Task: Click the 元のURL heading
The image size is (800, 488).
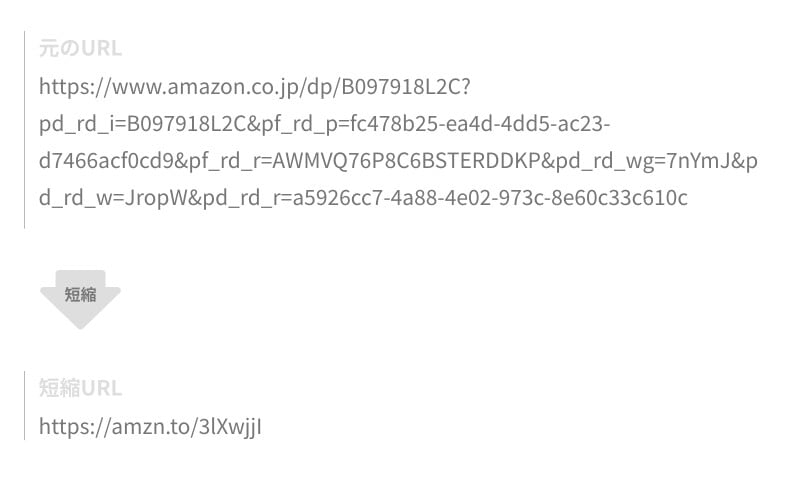Action: [x=80, y=48]
